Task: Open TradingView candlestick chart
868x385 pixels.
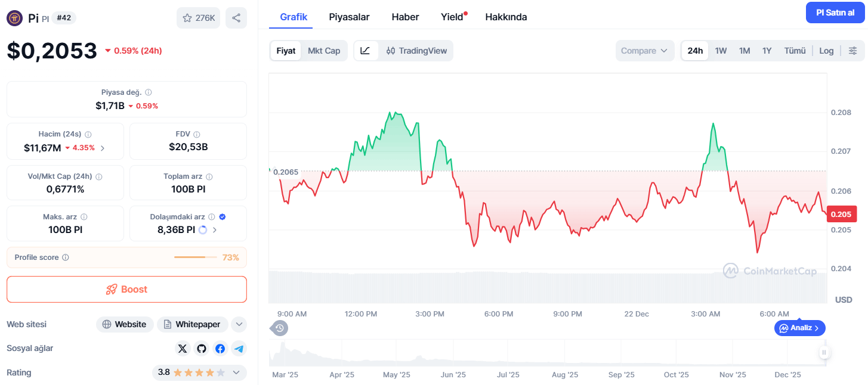Action: coord(416,51)
